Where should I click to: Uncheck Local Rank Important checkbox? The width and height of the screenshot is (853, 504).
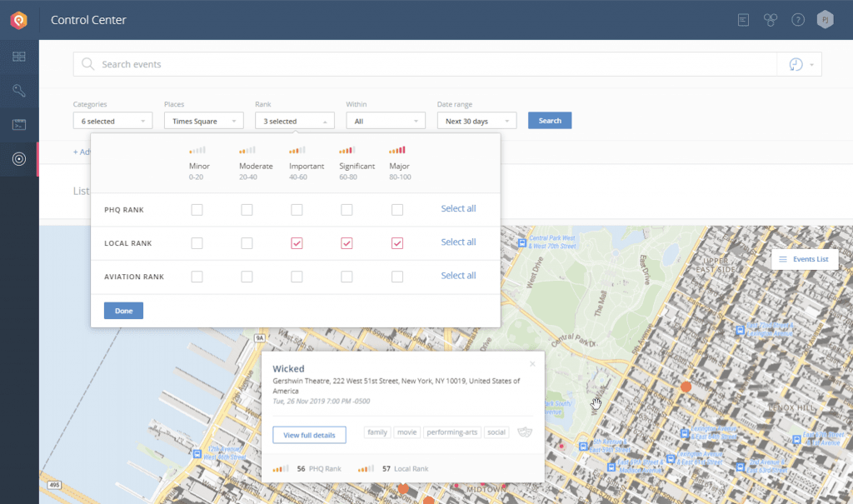[x=297, y=243]
